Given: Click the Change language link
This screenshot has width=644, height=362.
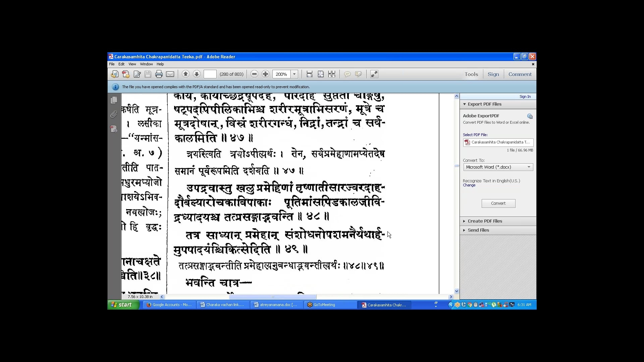Looking at the screenshot, I should tap(469, 185).
